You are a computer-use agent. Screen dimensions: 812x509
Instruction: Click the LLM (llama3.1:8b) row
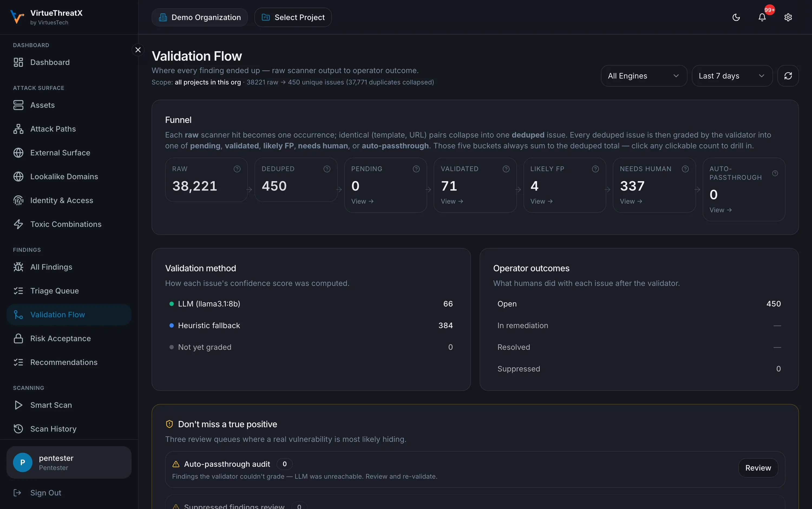tap(311, 304)
